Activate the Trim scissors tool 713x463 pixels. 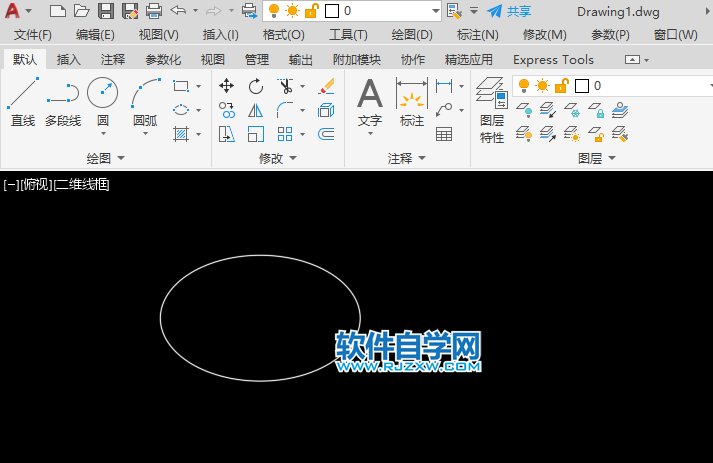tap(285, 86)
